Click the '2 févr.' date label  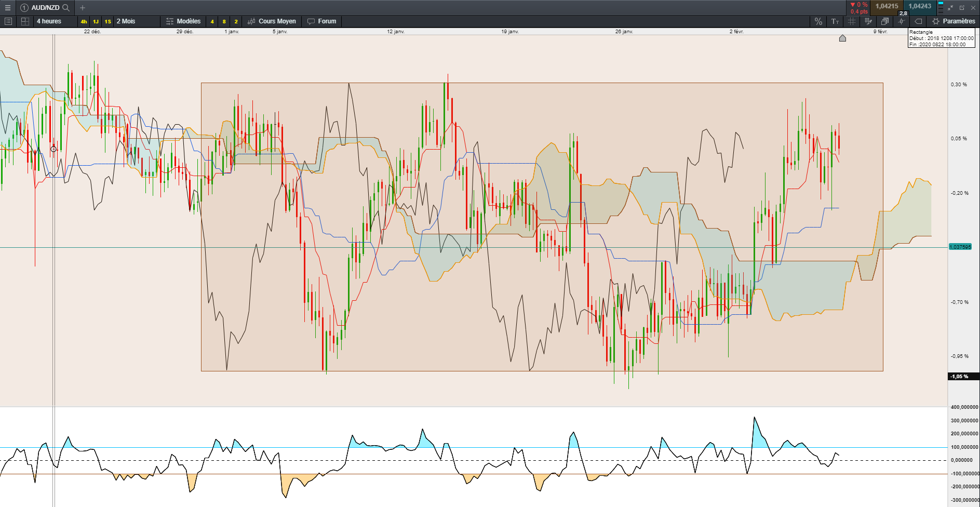[736, 32]
